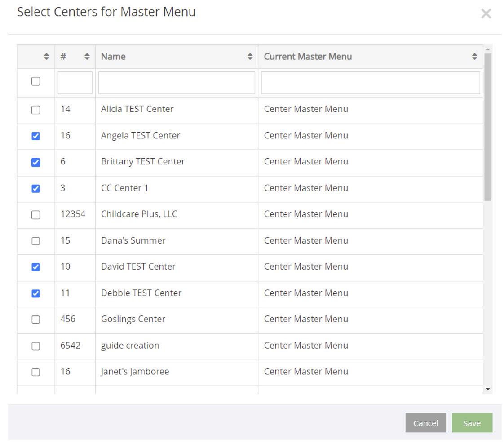The image size is (504, 444).
Task: Check the Janet's Jamboree checkbox
Action: tap(35, 372)
